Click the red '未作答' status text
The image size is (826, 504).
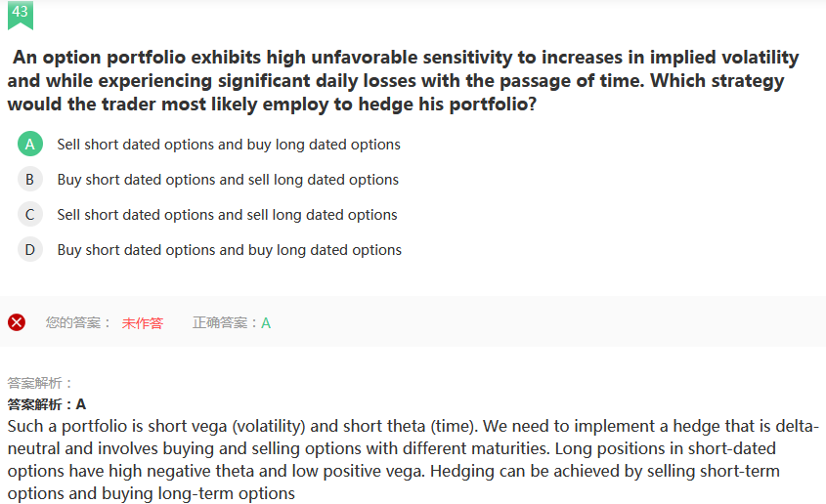pyautogui.click(x=143, y=323)
